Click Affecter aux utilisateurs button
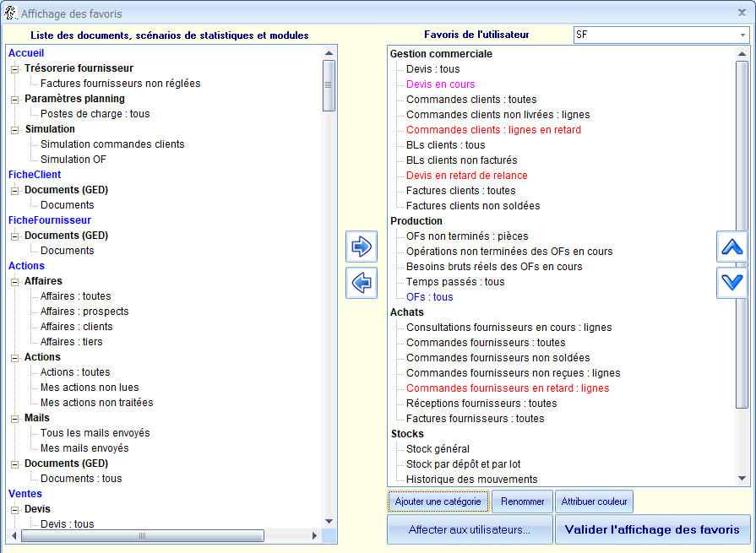The width and height of the screenshot is (756, 553). coord(469,530)
